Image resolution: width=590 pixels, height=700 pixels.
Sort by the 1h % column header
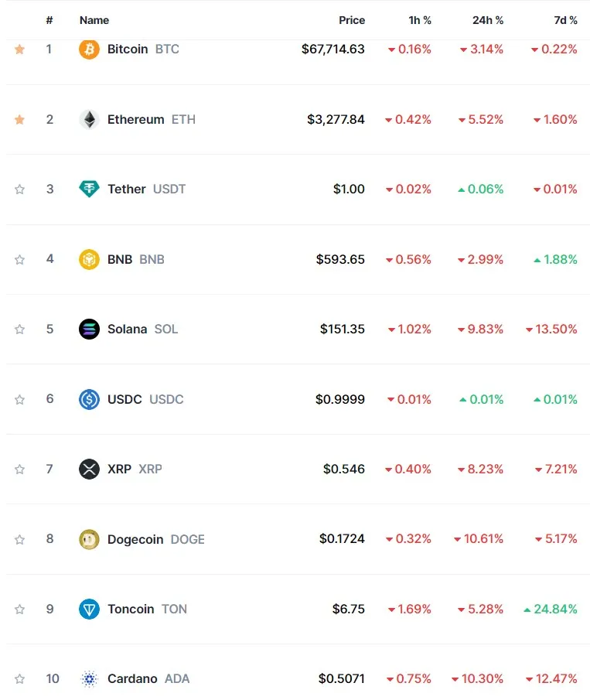[420, 20]
